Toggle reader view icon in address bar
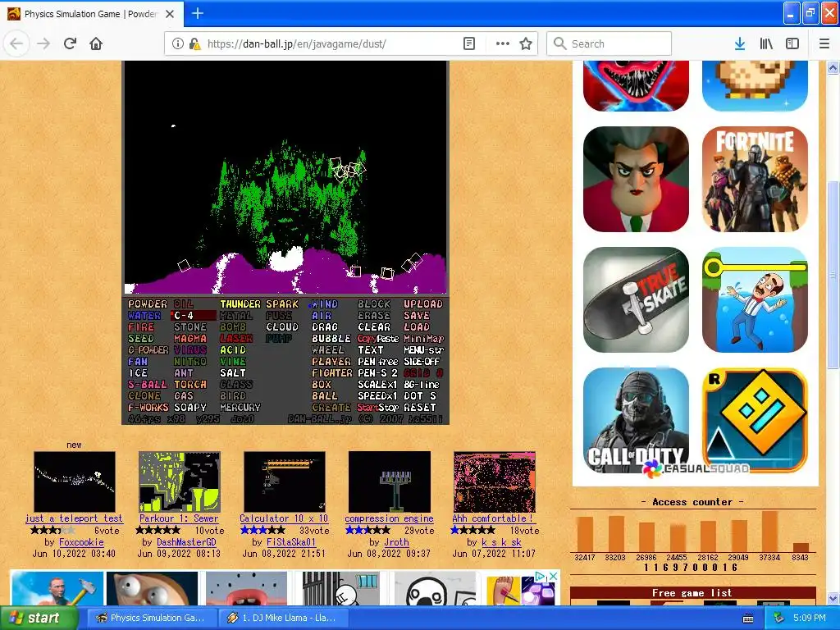 pyautogui.click(x=468, y=43)
